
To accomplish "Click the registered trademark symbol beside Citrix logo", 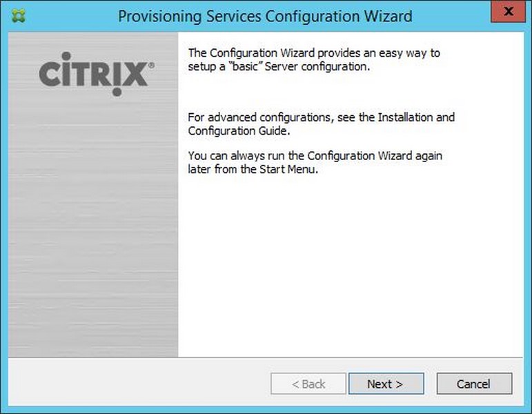I will [151, 65].
